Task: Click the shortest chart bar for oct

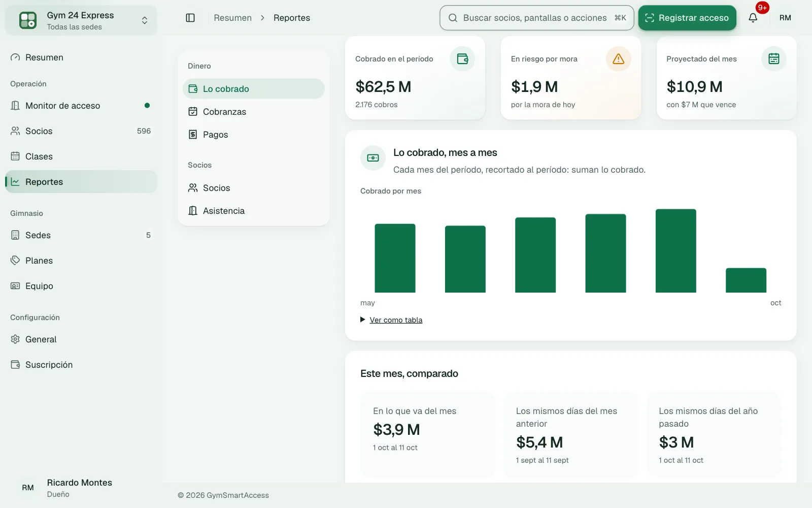Action: (x=746, y=280)
